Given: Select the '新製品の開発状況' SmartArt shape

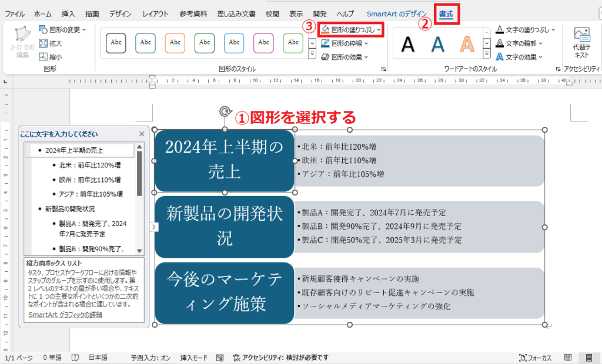Looking at the screenshot, I should point(225,227).
